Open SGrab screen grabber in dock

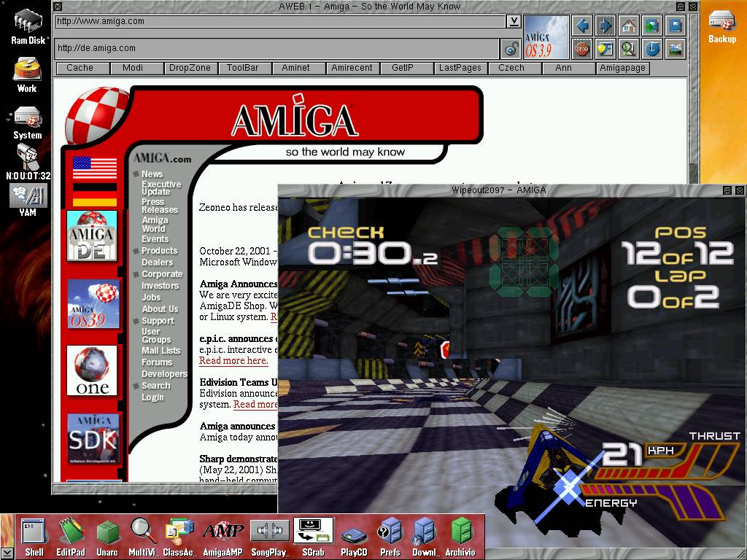(x=313, y=536)
